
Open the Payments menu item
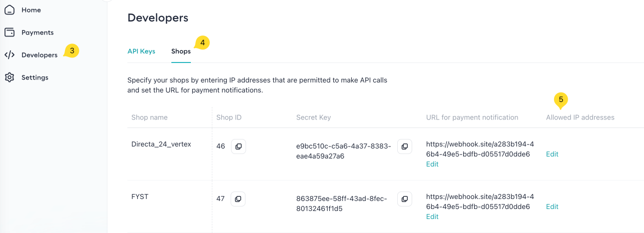click(x=37, y=32)
